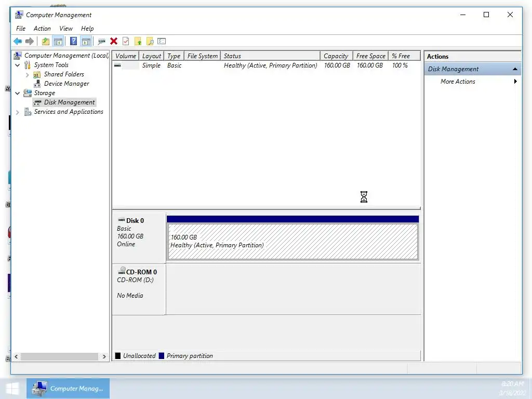Screen dimensions: 532x399
Task: Click the red X delete icon
Action: click(114, 42)
